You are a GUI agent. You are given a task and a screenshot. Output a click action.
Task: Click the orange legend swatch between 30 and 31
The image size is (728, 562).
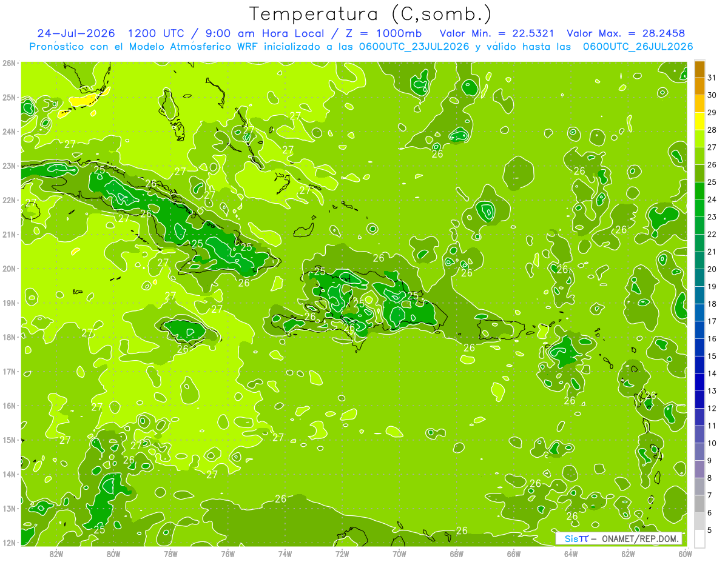tap(699, 86)
